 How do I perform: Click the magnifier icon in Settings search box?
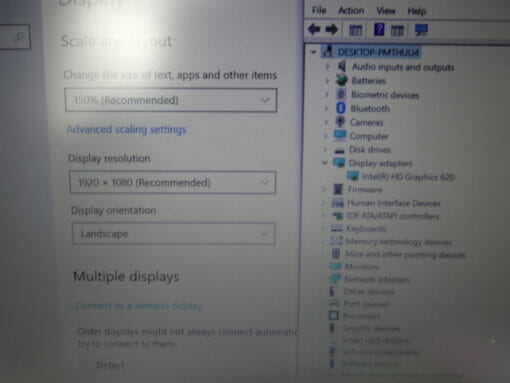[20, 37]
